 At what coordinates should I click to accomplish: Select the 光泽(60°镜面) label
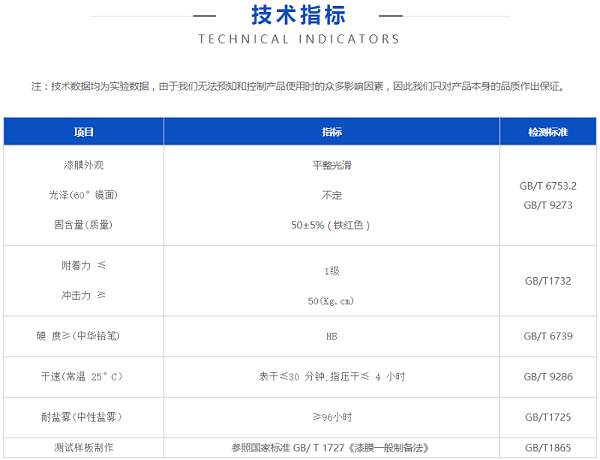click(83, 195)
